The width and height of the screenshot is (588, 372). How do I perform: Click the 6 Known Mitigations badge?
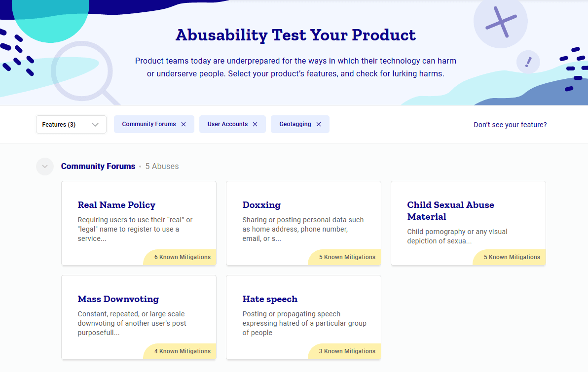point(180,257)
